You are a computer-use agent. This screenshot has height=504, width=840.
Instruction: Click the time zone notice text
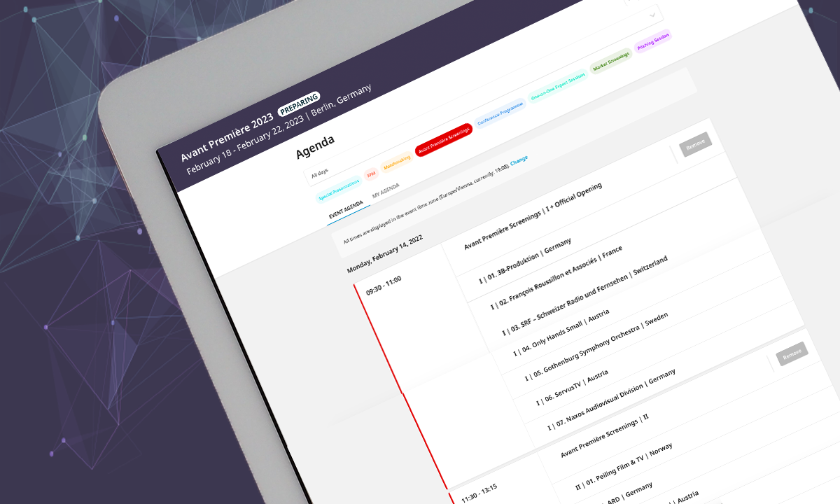(x=425, y=203)
